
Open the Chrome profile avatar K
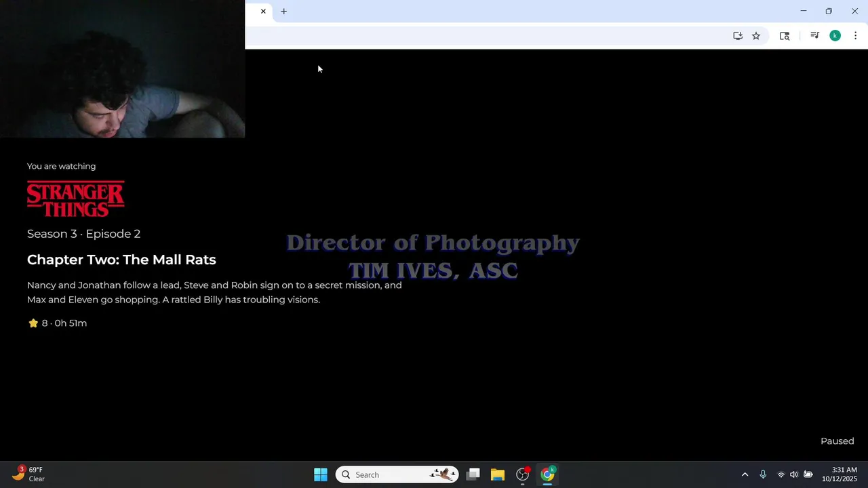[x=835, y=36]
